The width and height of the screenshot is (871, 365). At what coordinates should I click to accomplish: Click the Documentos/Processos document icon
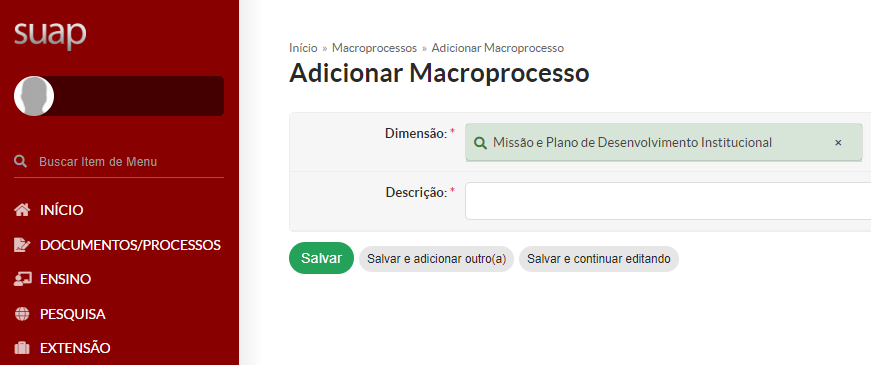tap(22, 244)
